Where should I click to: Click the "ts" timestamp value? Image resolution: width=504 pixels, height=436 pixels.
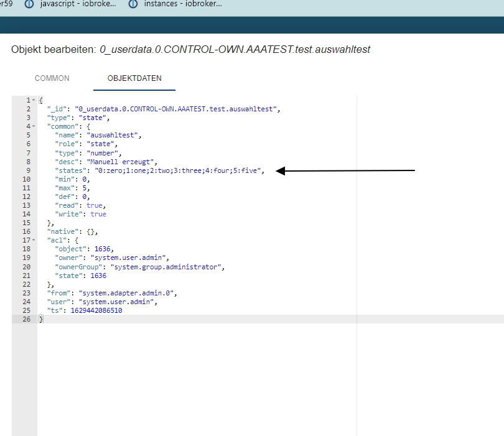point(96,310)
